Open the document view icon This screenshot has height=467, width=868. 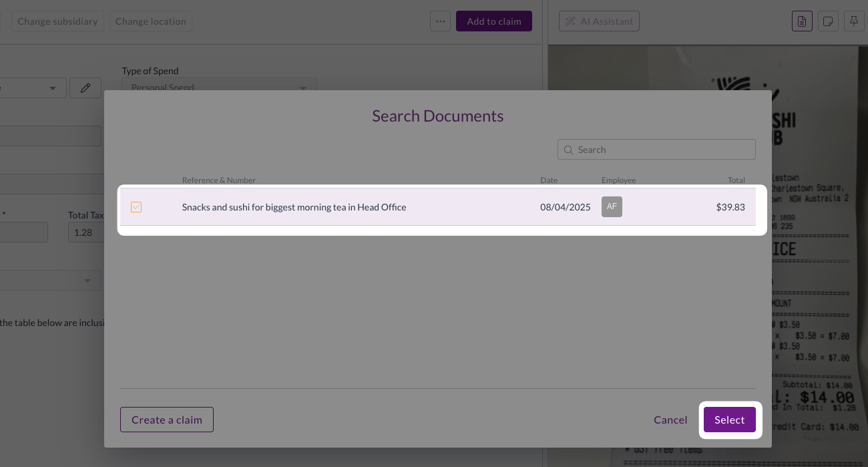pos(802,21)
